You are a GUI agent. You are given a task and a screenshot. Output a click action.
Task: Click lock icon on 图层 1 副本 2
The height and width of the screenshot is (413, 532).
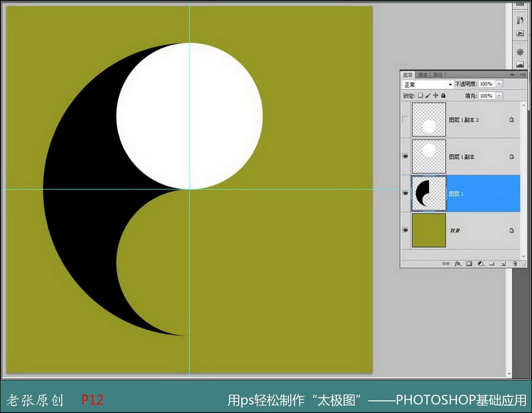(x=512, y=119)
